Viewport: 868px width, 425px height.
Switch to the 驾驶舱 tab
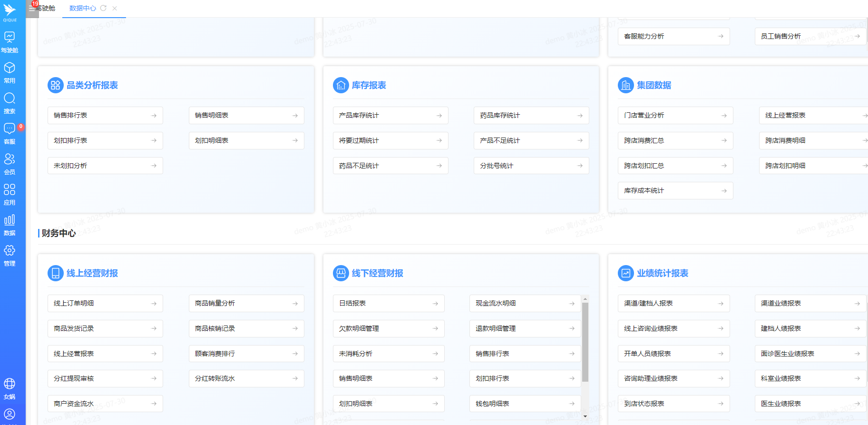(47, 8)
